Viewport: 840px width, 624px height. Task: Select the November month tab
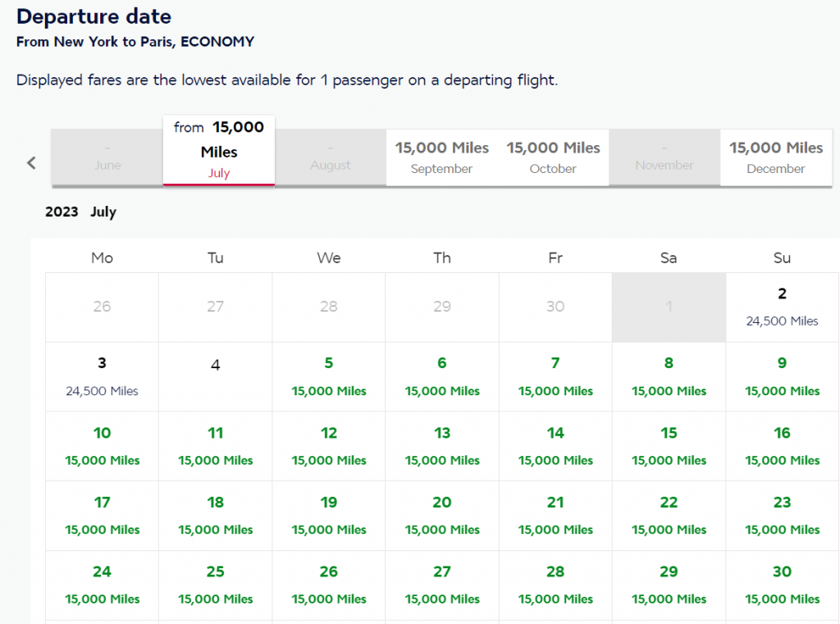(664, 157)
